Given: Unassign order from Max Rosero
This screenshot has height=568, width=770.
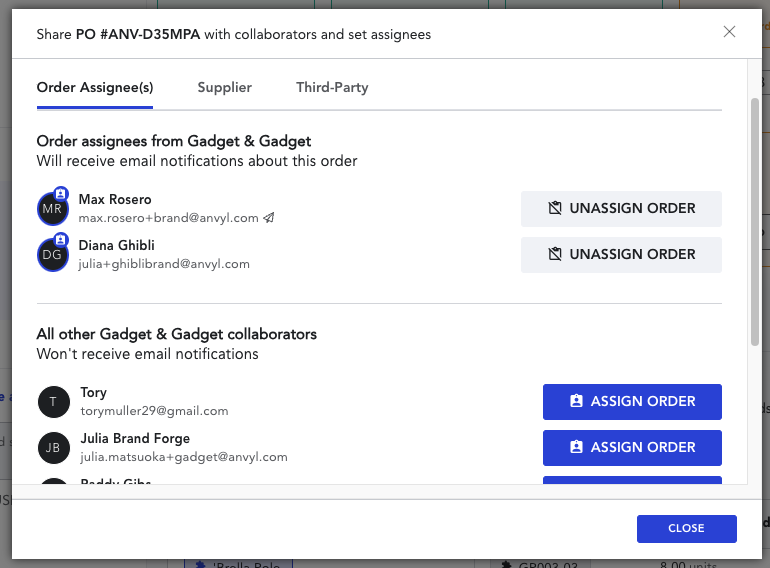Looking at the screenshot, I should coord(621,209).
